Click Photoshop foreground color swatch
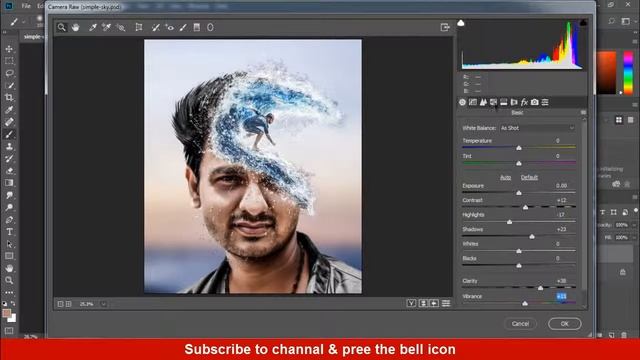Image resolution: width=640 pixels, height=360 pixels. coord(6,313)
